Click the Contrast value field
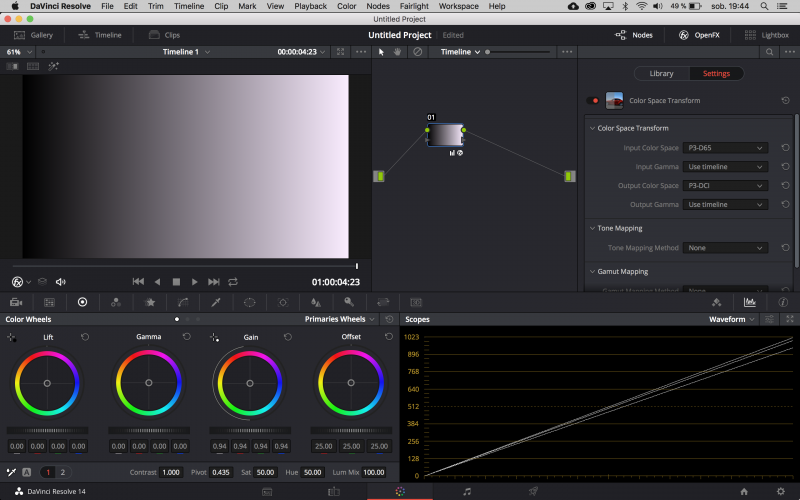 (171, 472)
